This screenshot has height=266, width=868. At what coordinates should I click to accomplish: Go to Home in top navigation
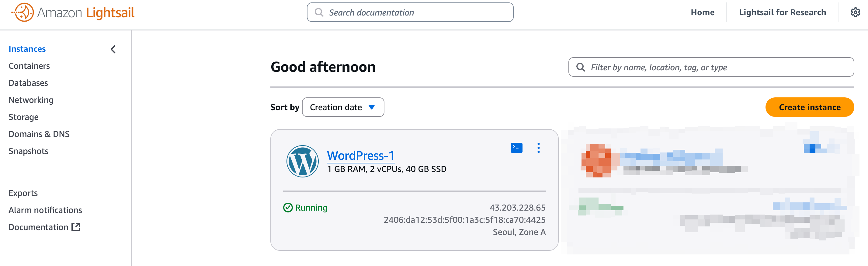(x=703, y=12)
